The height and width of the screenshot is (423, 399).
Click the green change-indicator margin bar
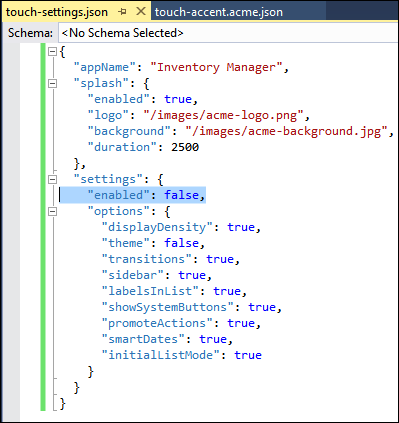pyautogui.click(x=43, y=227)
